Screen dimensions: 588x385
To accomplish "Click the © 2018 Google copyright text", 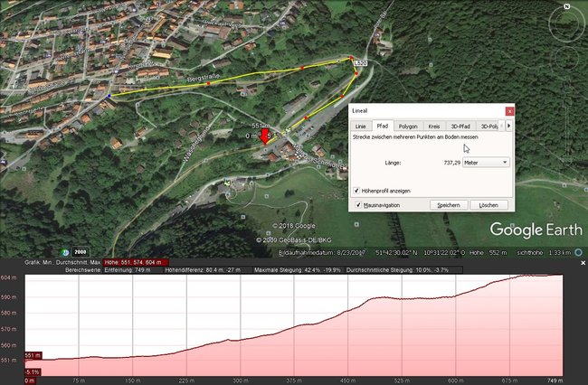I will point(294,226).
